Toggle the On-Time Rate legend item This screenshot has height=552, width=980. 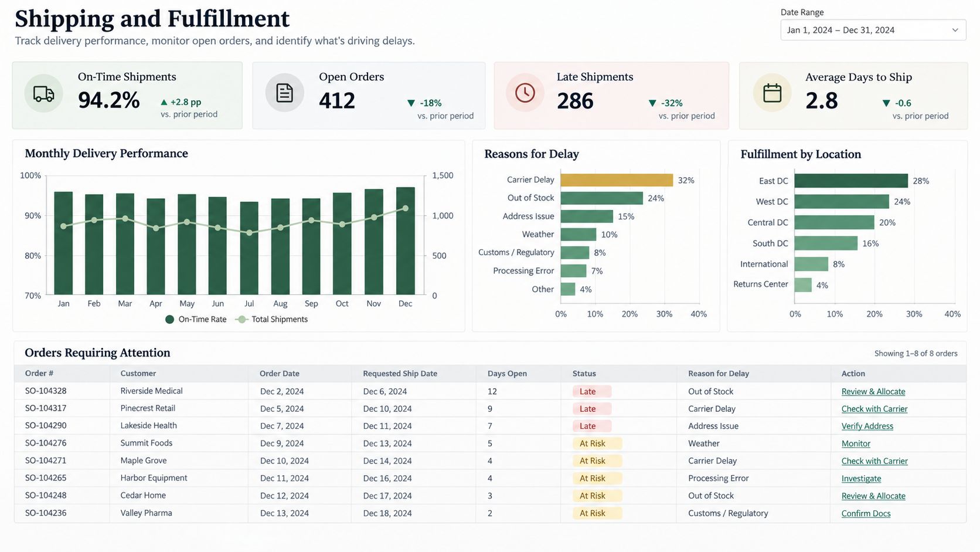tap(196, 319)
